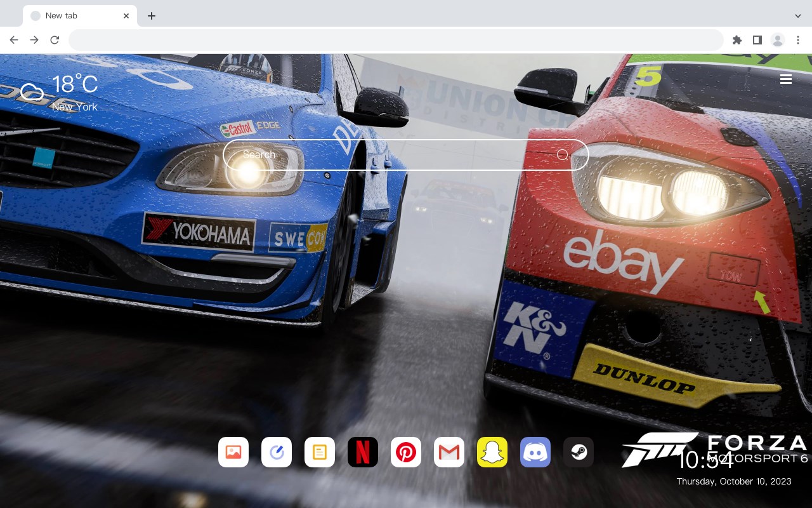This screenshot has height=508, width=812.
Task: Go back to previous page
Action: tap(14, 40)
